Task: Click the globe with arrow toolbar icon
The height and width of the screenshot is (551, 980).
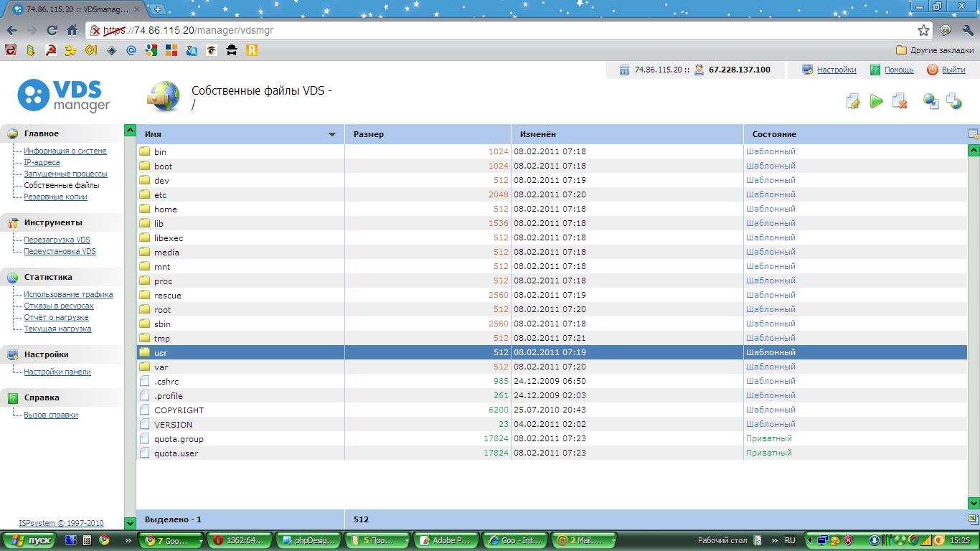Action: (930, 102)
